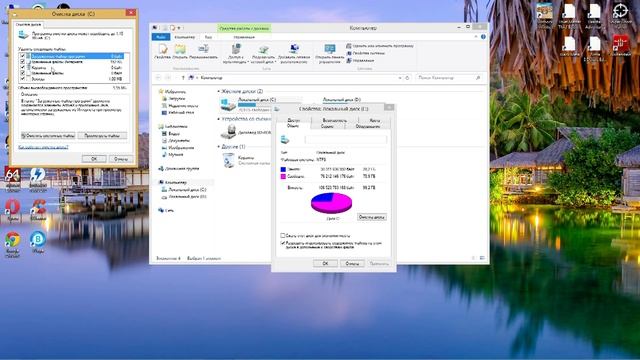640x360 pixels.
Task: Toggle Temporary files checkbox in Disk Cleanup
Action: 22,73
